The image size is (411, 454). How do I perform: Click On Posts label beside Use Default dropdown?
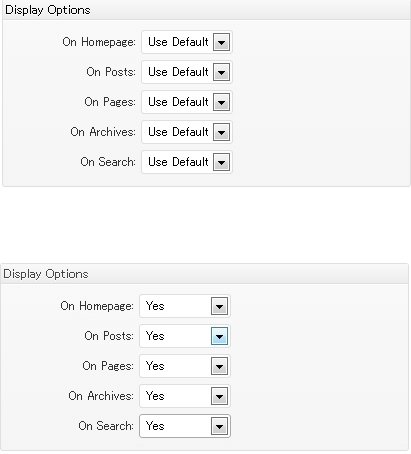pos(111,72)
